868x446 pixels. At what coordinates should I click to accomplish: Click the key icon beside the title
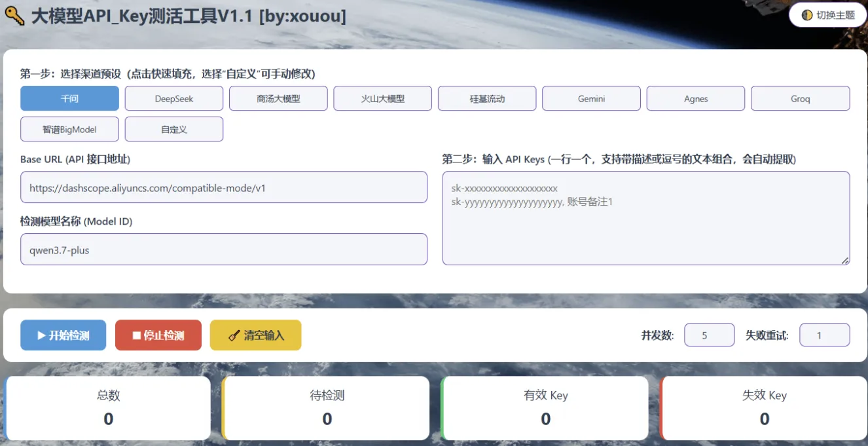coord(15,16)
